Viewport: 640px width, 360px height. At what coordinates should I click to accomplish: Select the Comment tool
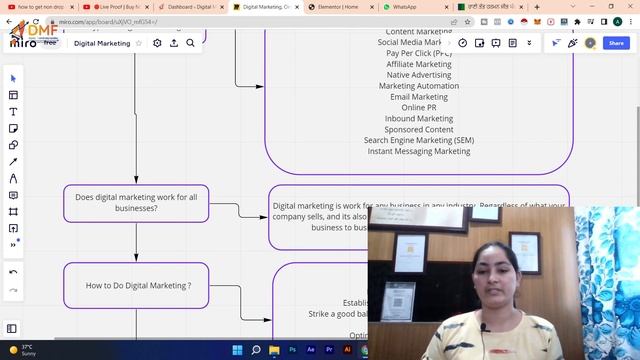pos(13,195)
